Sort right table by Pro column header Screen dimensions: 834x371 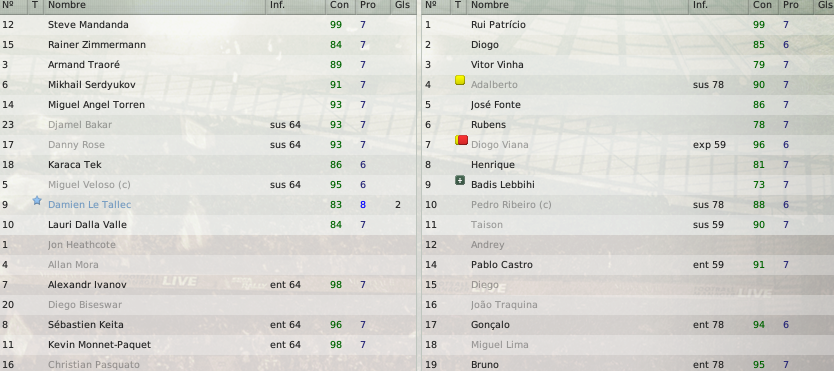[x=791, y=5]
